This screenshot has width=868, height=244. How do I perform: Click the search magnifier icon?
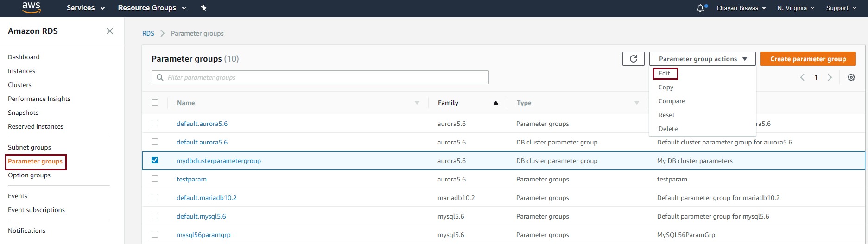click(x=160, y=77)
